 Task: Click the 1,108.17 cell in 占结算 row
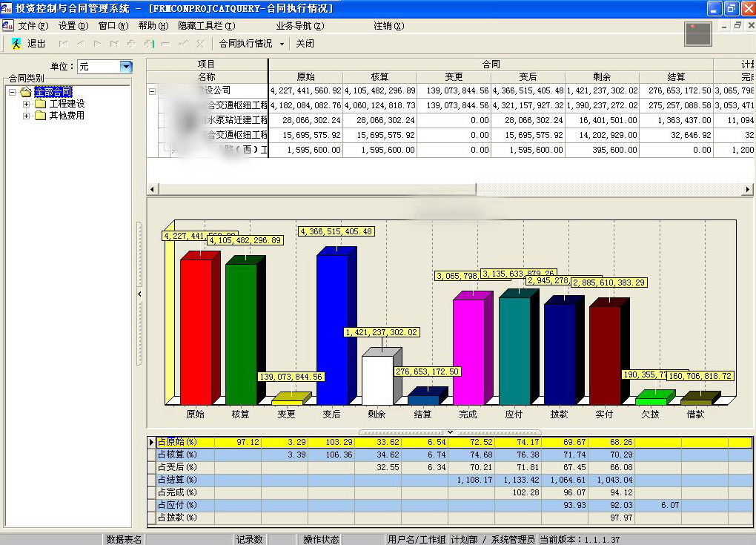click(x=472, y=480)
